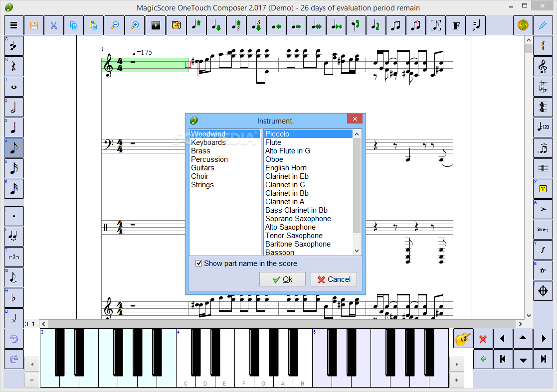The image size is (557, 392).
Task: Confirm with the Ok button
Action: pyautogui.click(x=282, y=279)
